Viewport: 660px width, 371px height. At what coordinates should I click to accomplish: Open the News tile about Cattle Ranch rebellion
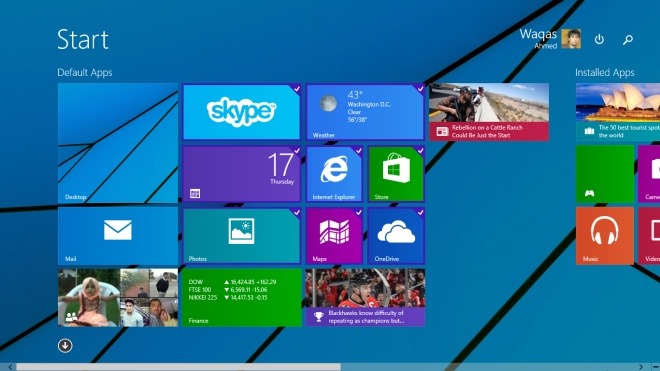(x=489, y=112)
